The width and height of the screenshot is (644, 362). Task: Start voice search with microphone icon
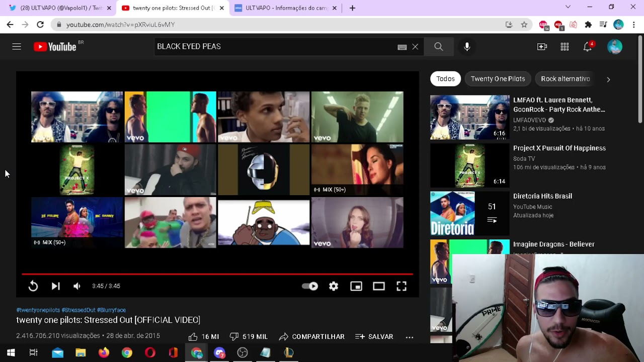point(467,47)
